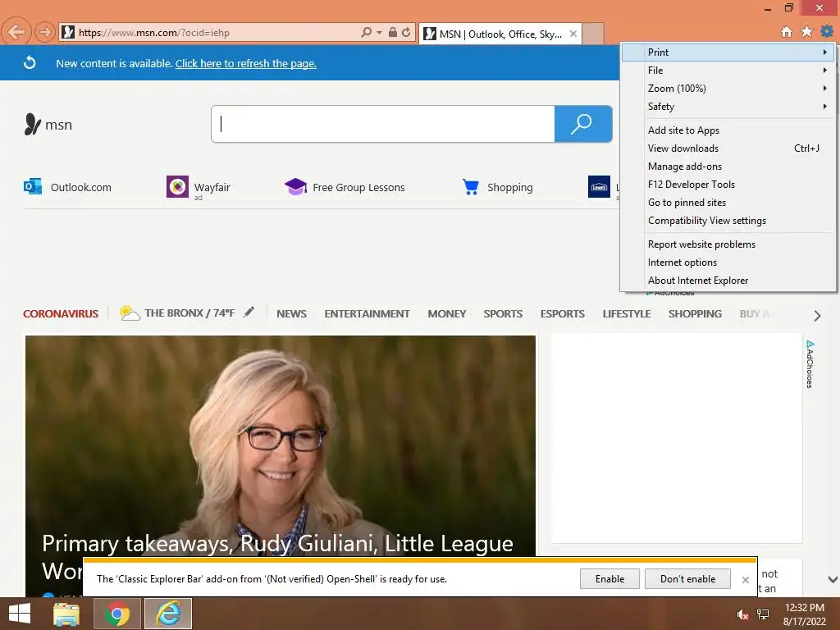The width and height of the screenshot is (840, 630).
Task: Select Report website problems
Action: 728,244
